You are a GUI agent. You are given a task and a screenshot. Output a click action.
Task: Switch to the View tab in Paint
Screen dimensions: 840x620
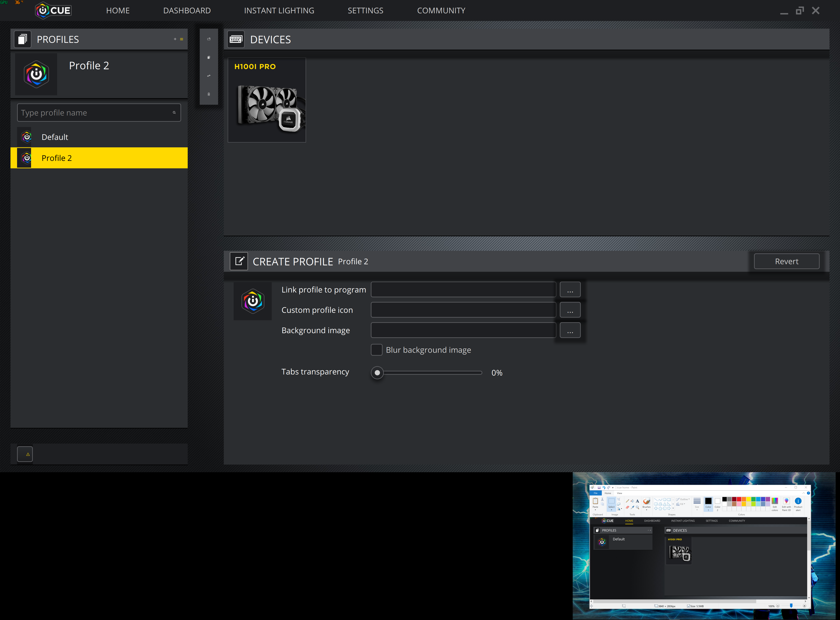coord(619,493)
